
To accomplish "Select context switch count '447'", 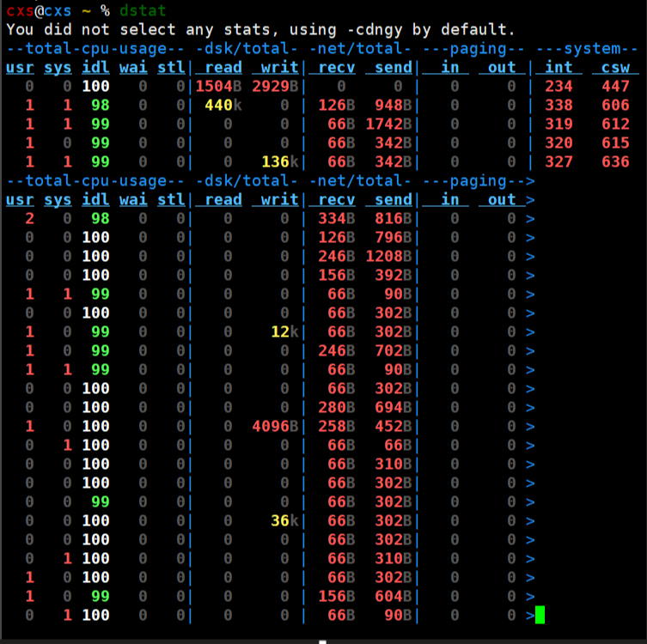I will [x=615, y=86].
